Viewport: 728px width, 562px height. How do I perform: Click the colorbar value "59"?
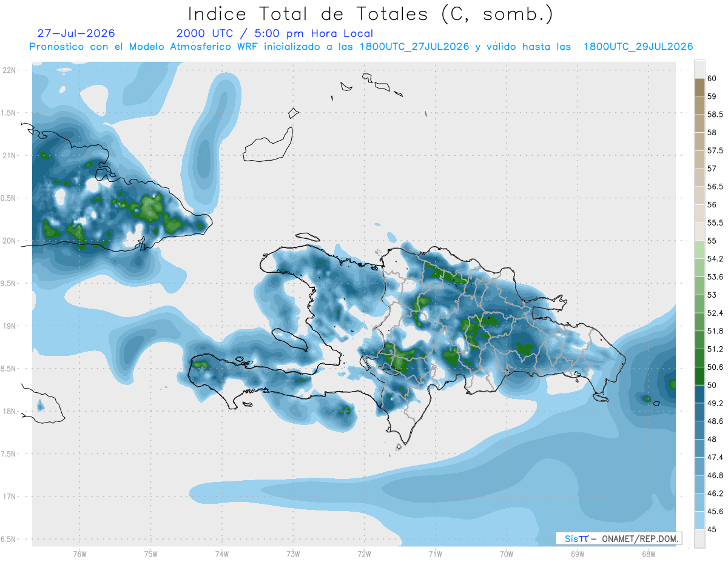point(712,96)
